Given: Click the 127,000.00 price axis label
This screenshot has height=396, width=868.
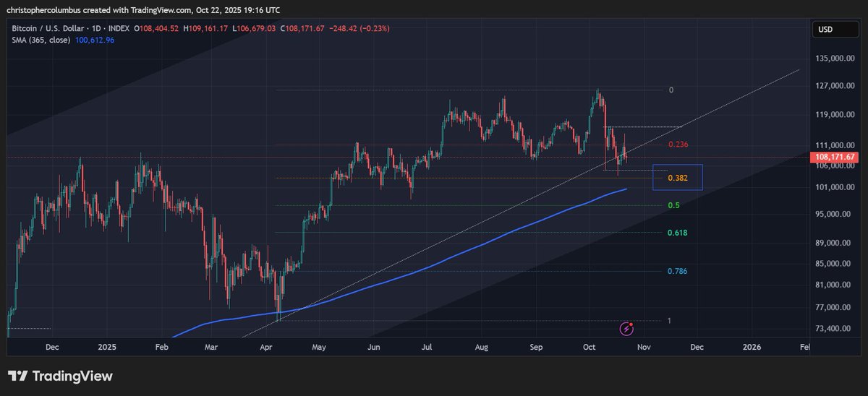Looking at the screenshot, I should click(835, 86).
